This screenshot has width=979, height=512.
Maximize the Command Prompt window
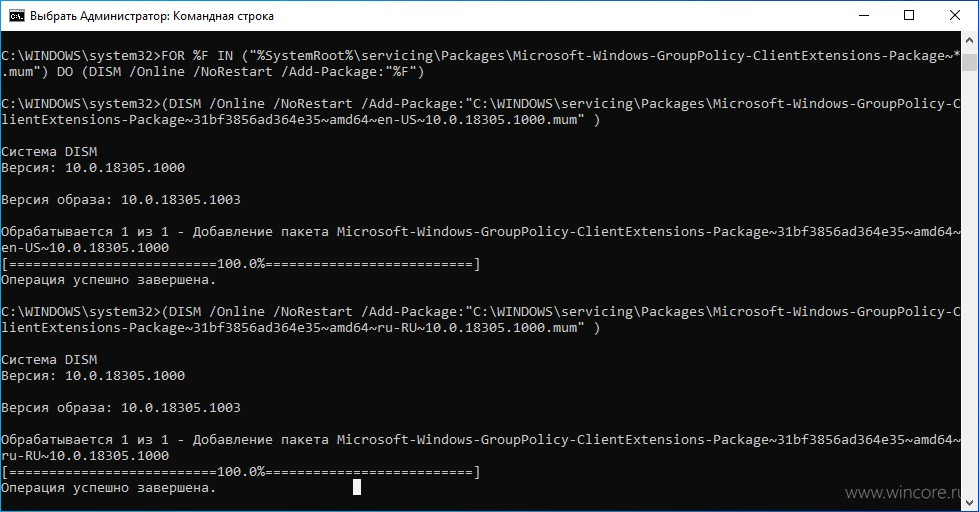tap(909, 16)
